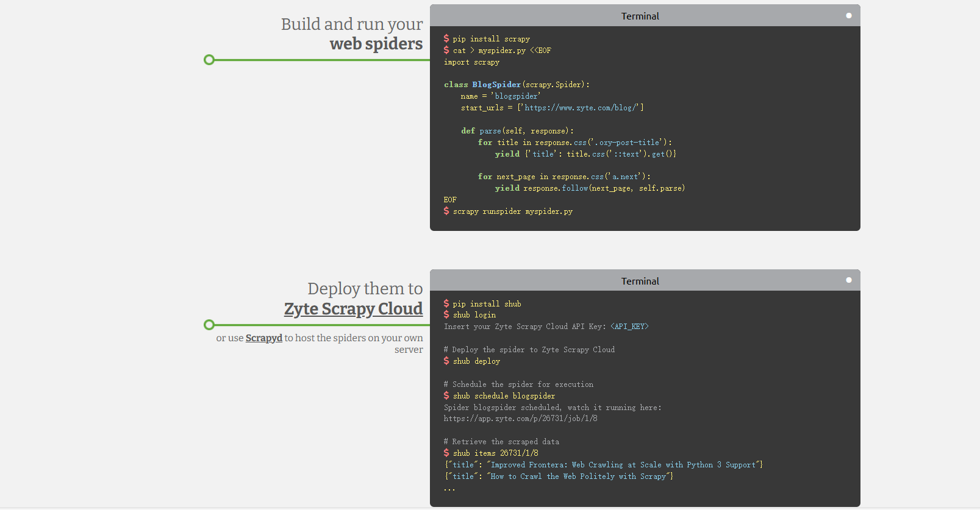
Task: Click the white dot in second Terminal title bar
Action: (849, 280)
